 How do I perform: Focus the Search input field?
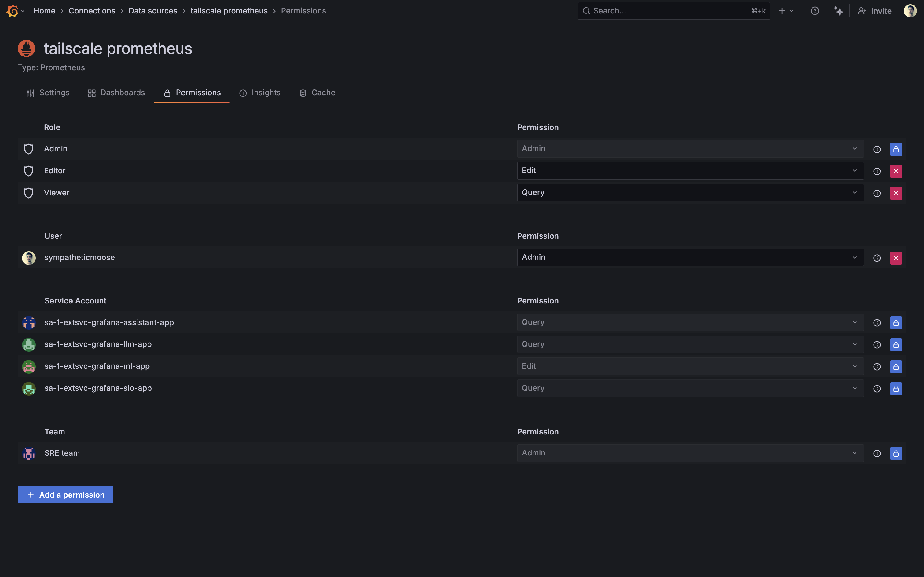coord(668,11)
